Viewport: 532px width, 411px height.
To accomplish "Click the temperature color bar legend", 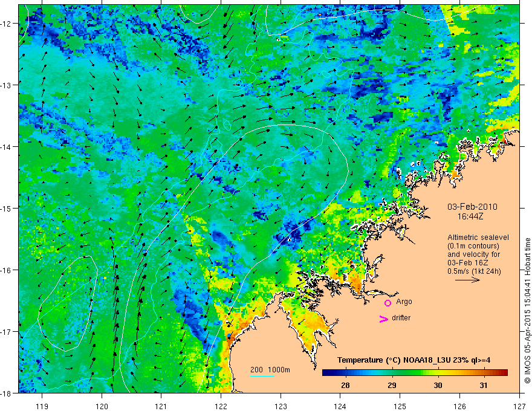I will (415, 372).
